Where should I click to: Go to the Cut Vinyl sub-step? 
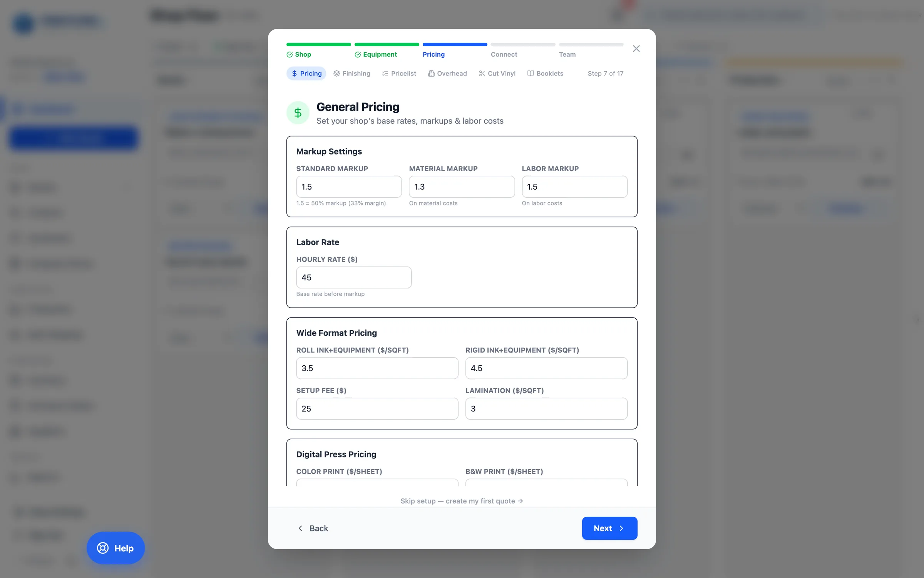497,73
